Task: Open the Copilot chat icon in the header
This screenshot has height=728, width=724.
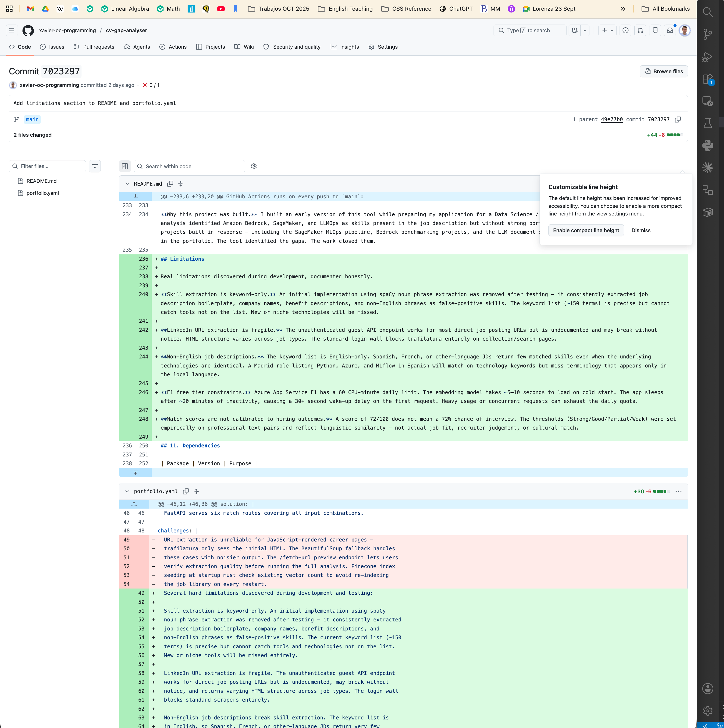Action: tap(574, 31)
